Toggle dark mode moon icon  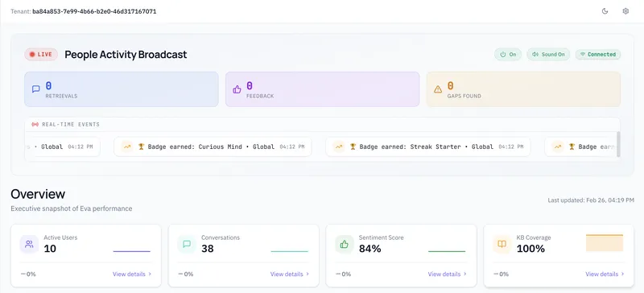[x=605, y=11]
